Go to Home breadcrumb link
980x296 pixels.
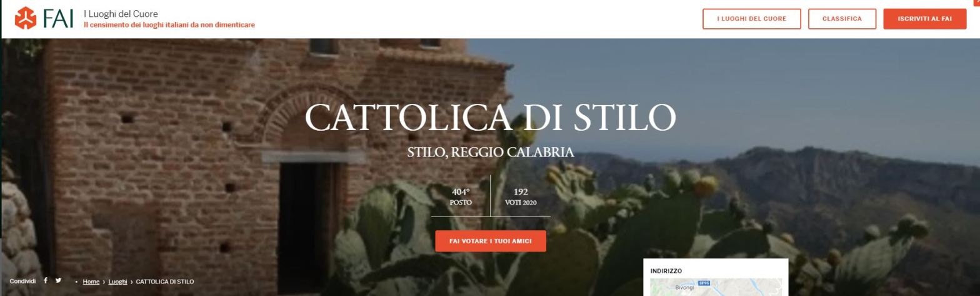91,282
